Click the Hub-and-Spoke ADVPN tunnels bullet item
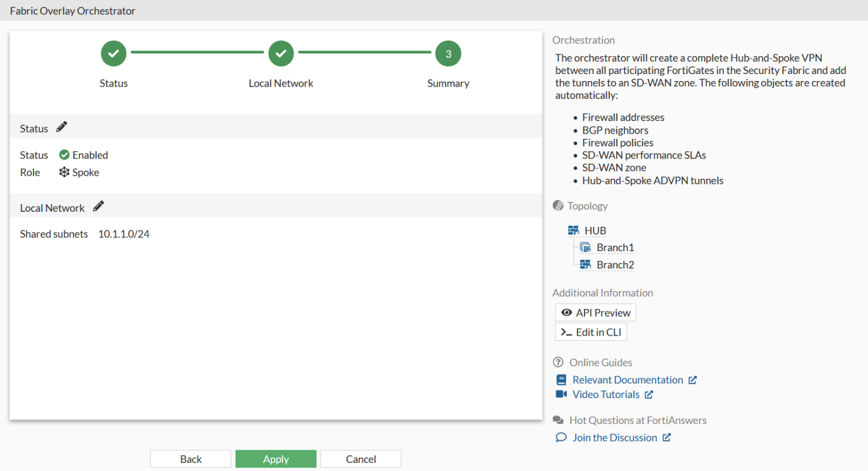 coord(653,181)
